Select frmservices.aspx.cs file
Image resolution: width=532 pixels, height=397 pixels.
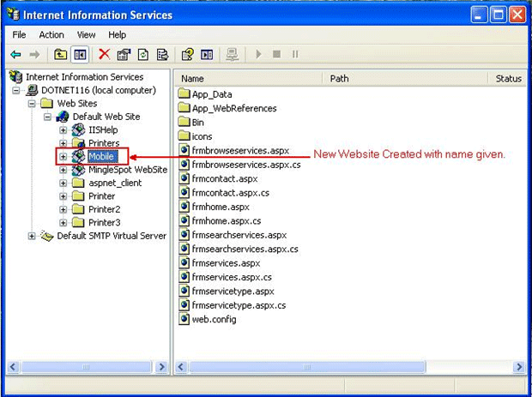pyautogui.click(x=232, y=277)
